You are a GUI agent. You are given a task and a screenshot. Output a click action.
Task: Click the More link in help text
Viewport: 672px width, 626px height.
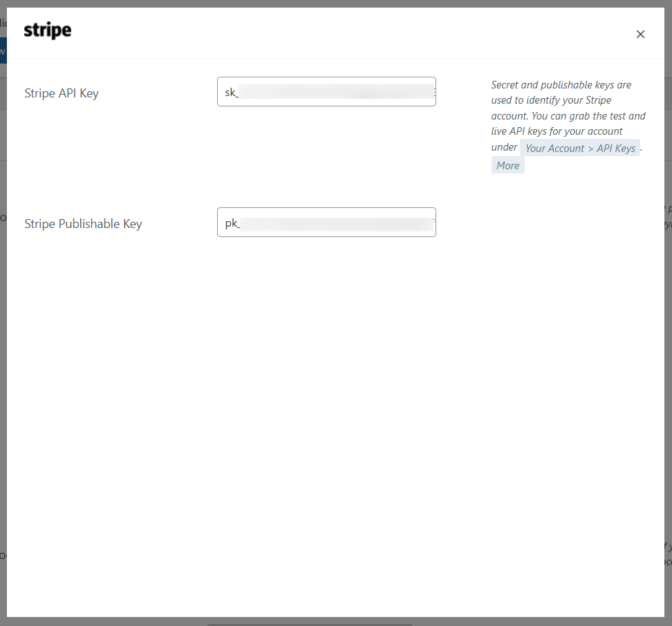point(507,165)
